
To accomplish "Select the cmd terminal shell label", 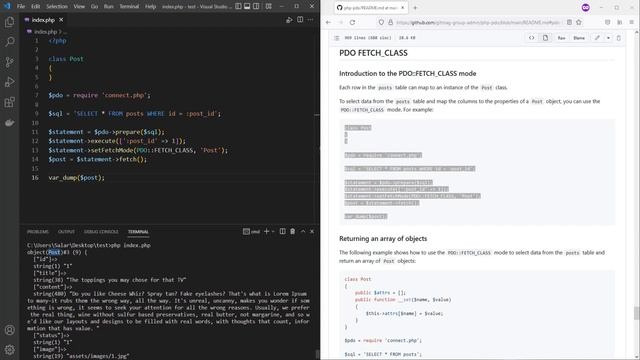I will click(251, 231).
